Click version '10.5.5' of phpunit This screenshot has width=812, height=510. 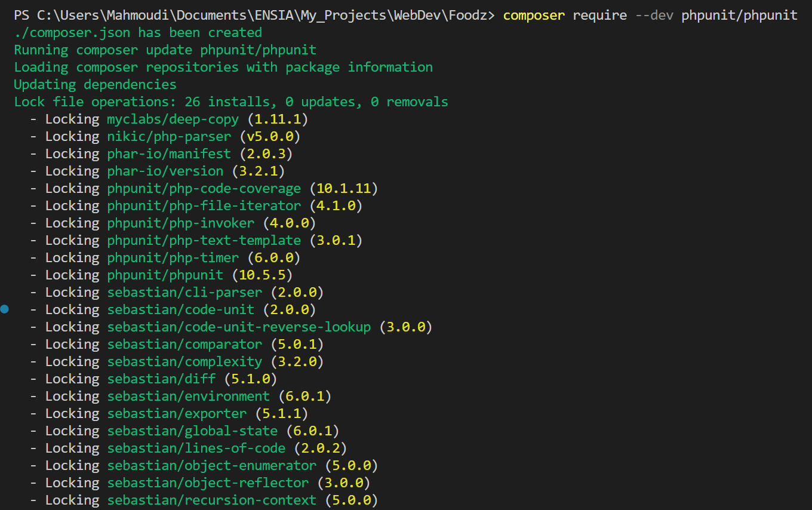[x=262, y=275]
